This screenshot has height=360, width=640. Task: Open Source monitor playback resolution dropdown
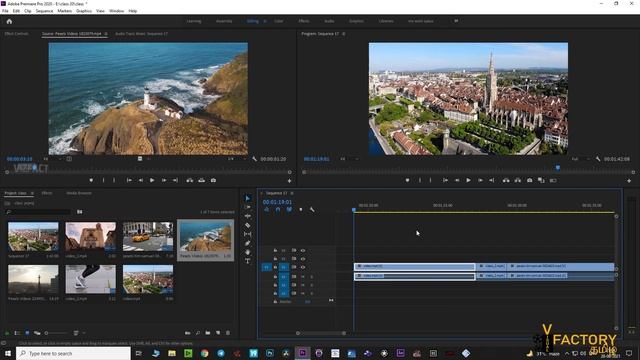click(237, 159)
